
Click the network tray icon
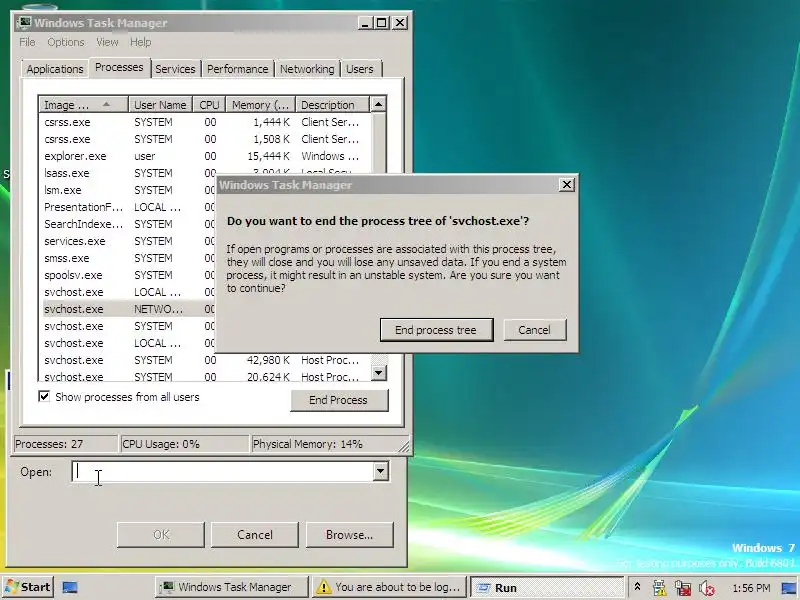[683, 588]
